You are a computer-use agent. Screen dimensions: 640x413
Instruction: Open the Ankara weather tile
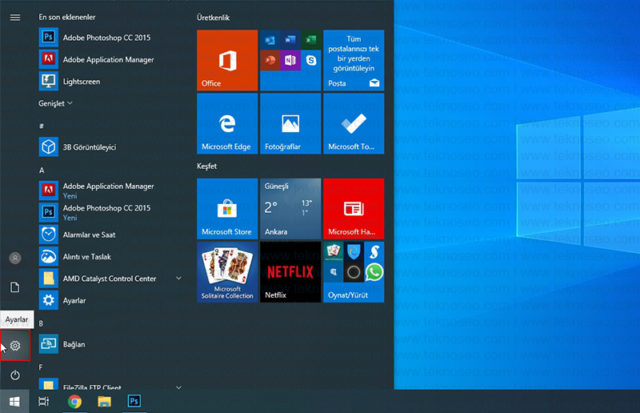(x=290, y=209)
